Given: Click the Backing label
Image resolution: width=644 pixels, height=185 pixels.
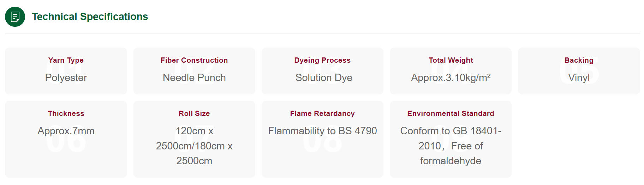Looking at the screenshot, I should (x=579, y=60).
